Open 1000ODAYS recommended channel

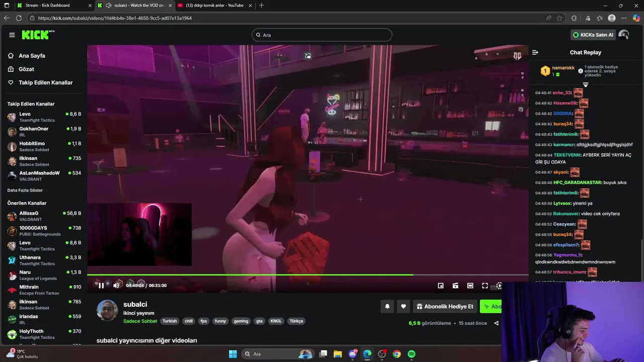pos(44,231)
